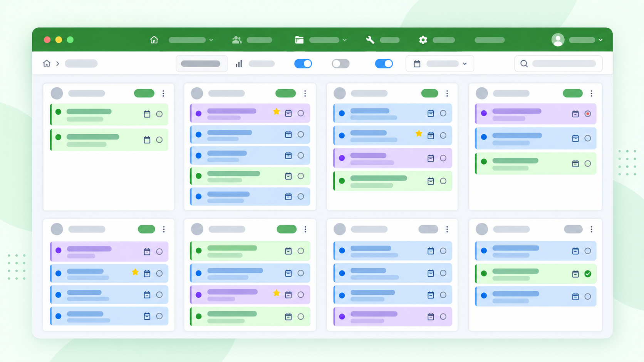Click the star in the top-row third card's blue row
This screenshot has height=362, width=644.
pyautogui.click(x=419, y=133)
